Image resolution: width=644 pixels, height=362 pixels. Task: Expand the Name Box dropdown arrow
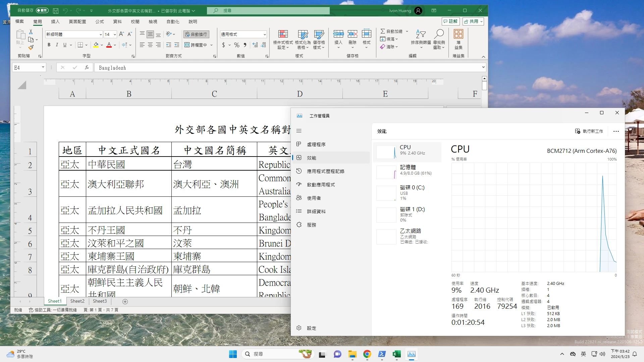[43, 67]
